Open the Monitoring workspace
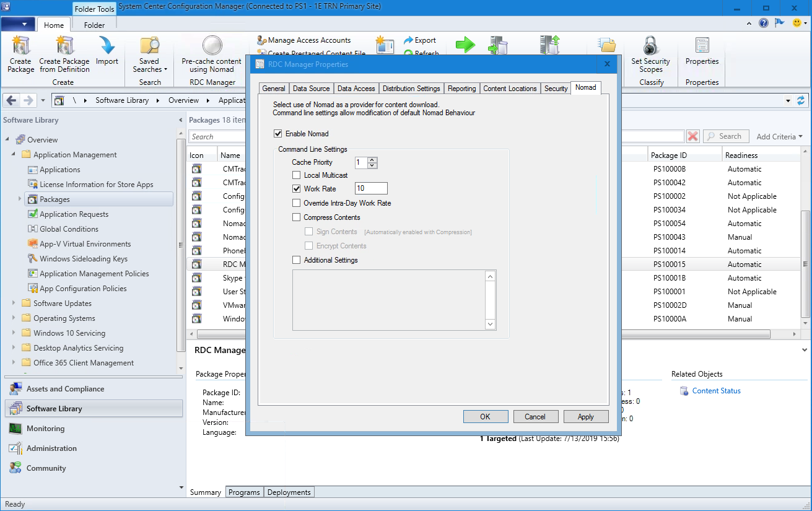 coord(45,429)
